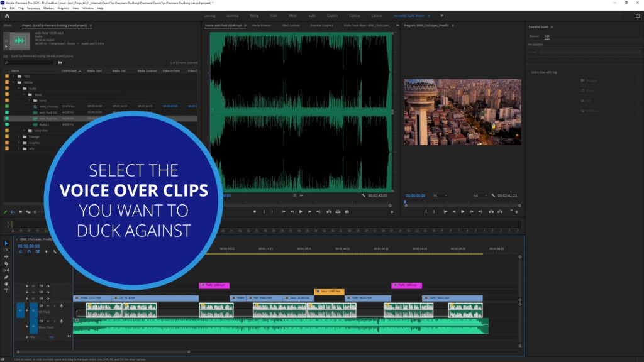Select the Razor tool

tap(6, 263)
